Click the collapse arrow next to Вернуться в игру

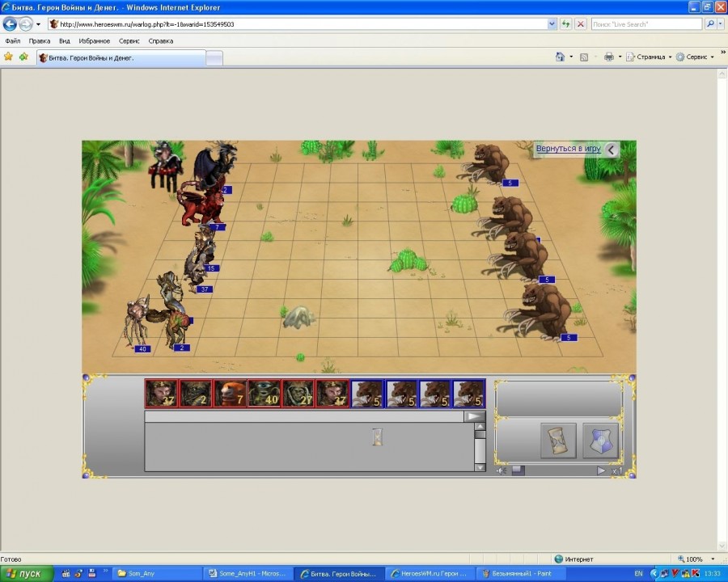tap(611, 150)
